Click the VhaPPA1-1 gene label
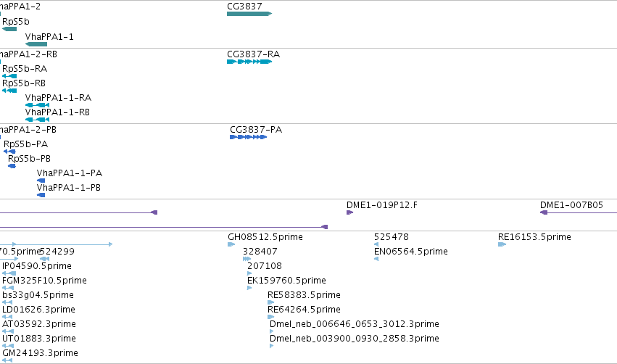The image size is (617, 364). pos(49,37)
